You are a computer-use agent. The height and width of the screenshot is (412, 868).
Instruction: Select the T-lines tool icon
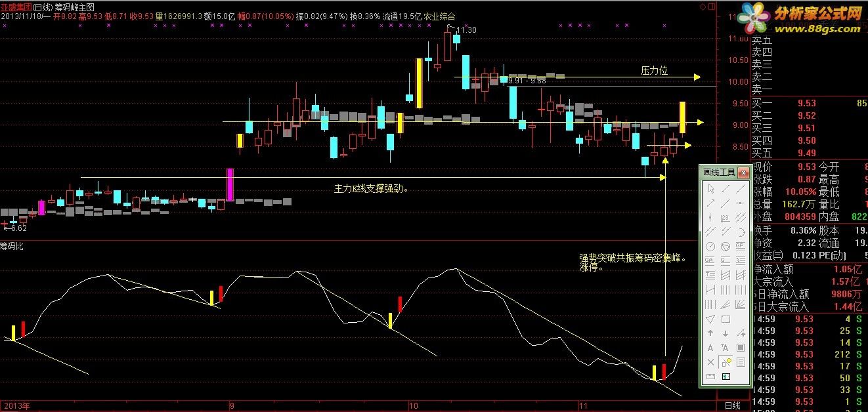(x=710, y=274)
